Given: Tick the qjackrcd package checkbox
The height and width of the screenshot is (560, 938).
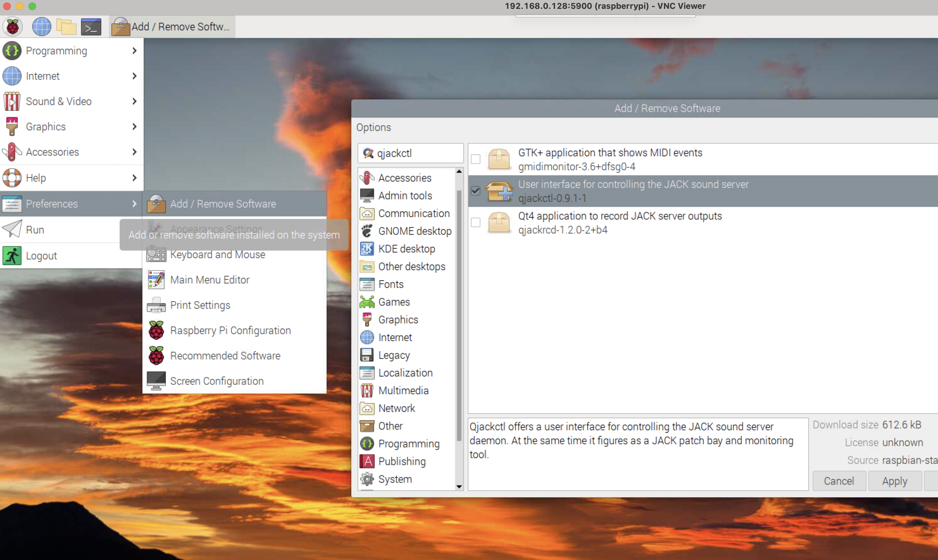Looking at the screenshot, I should pos(476,223).
